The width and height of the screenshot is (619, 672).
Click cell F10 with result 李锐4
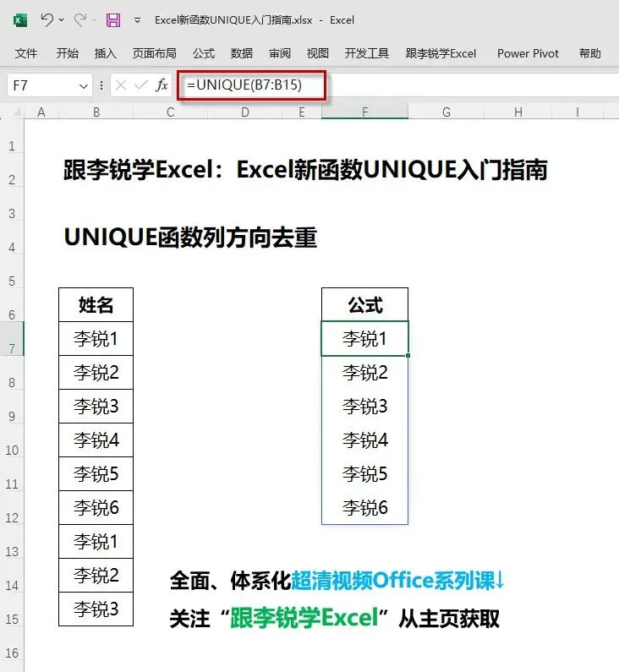point(364,440)
